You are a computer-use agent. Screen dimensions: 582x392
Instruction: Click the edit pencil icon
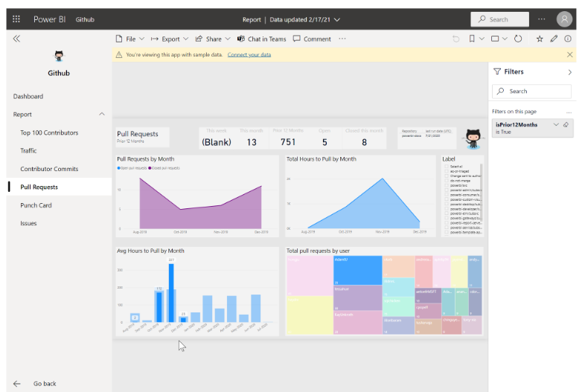(x=554, y=39)
